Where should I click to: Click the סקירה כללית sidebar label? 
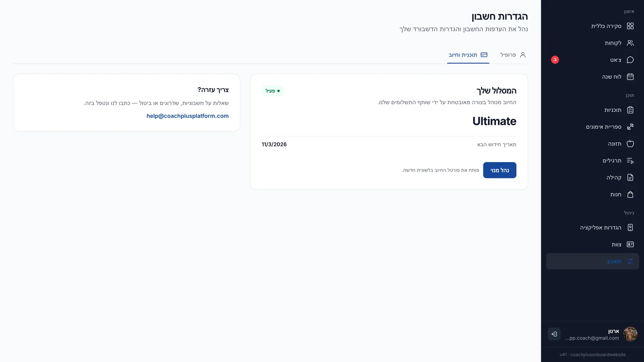[606, 26]
